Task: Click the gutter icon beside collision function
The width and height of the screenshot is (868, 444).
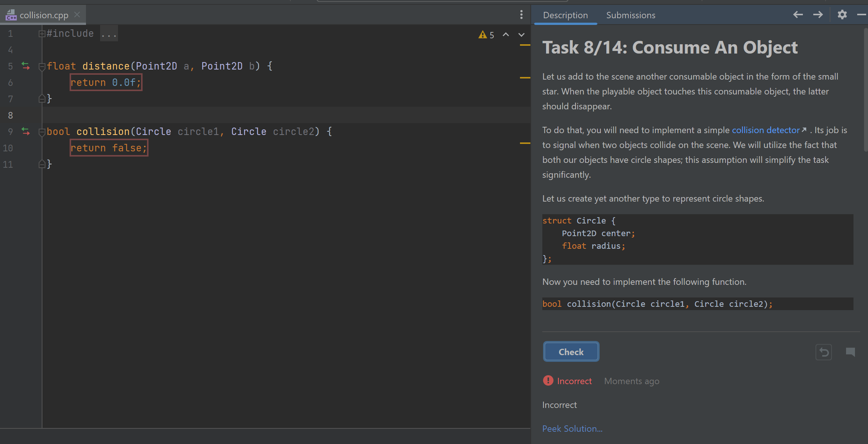Action: [26, 132]
